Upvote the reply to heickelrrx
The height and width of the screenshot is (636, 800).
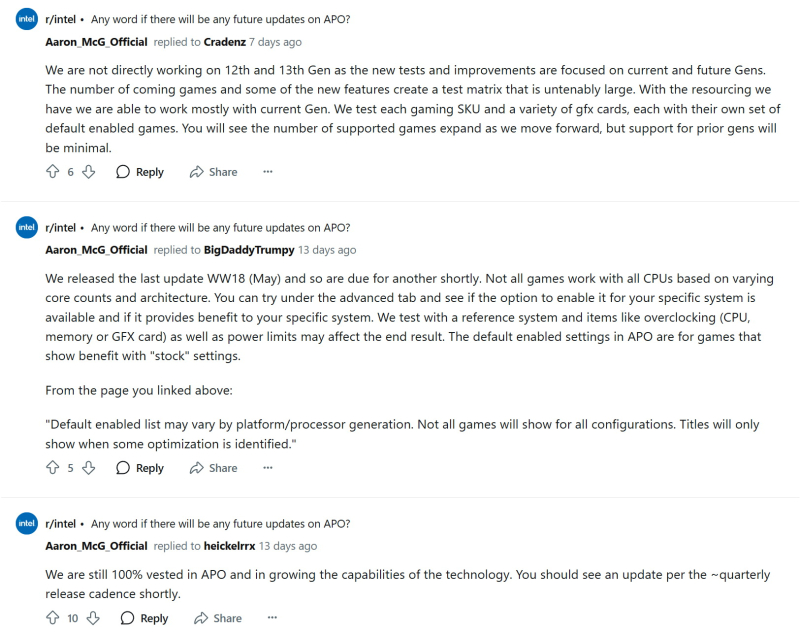(53, 618)
